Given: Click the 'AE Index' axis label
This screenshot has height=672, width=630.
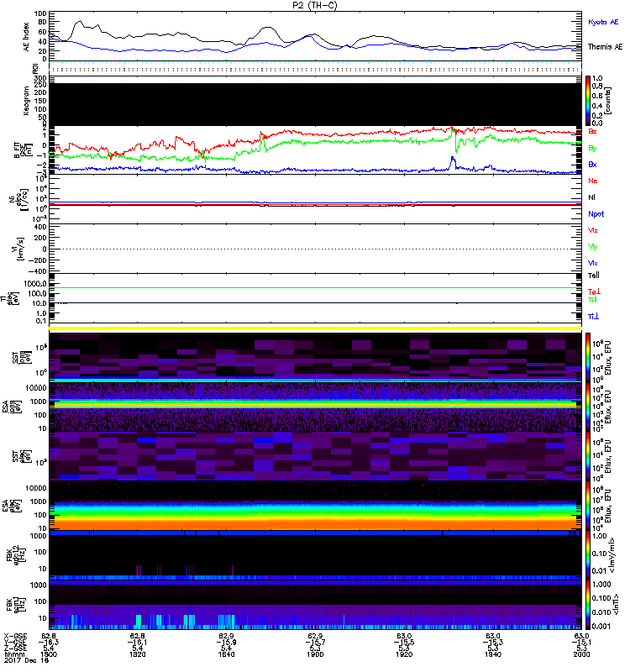Looking at the screenshot, I should 27,37.
